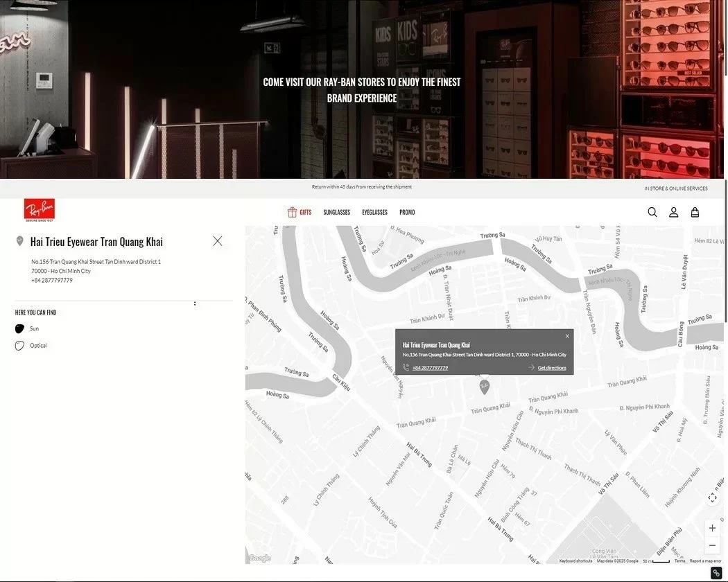Toggle the Optical product filter
Image resolution: width=728 pixels, height=582 pixels.
19,345
